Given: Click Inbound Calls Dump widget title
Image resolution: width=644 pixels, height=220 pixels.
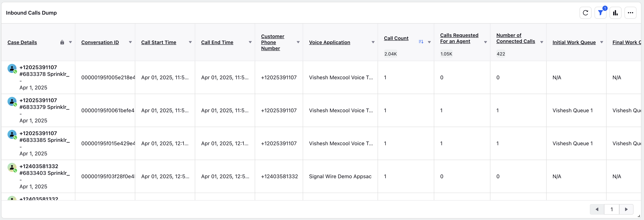Looking at the screenshot, I should (x=31, y=13).
